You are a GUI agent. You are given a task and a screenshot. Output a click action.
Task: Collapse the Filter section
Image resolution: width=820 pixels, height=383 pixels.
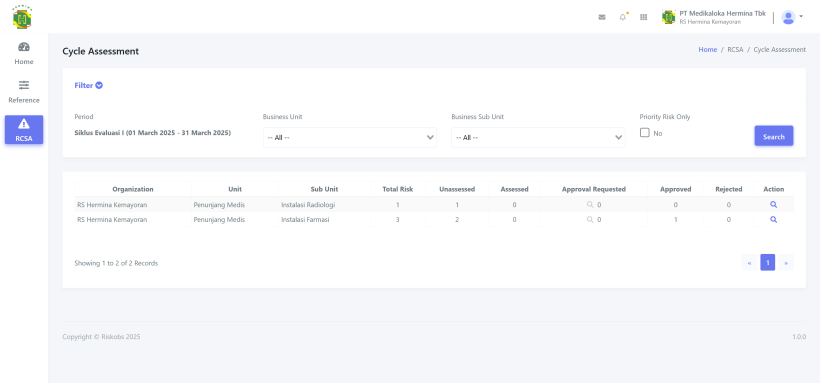click(88, 85)
